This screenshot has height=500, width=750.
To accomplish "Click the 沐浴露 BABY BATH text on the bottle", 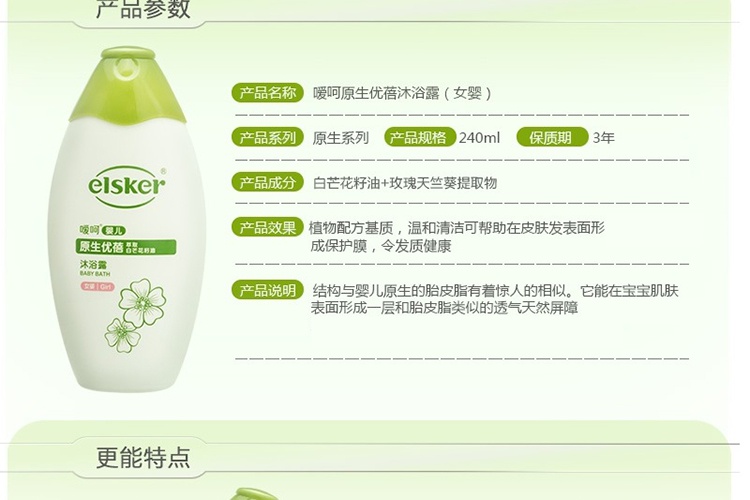I will pyautogui.click(x=95, y=268).
